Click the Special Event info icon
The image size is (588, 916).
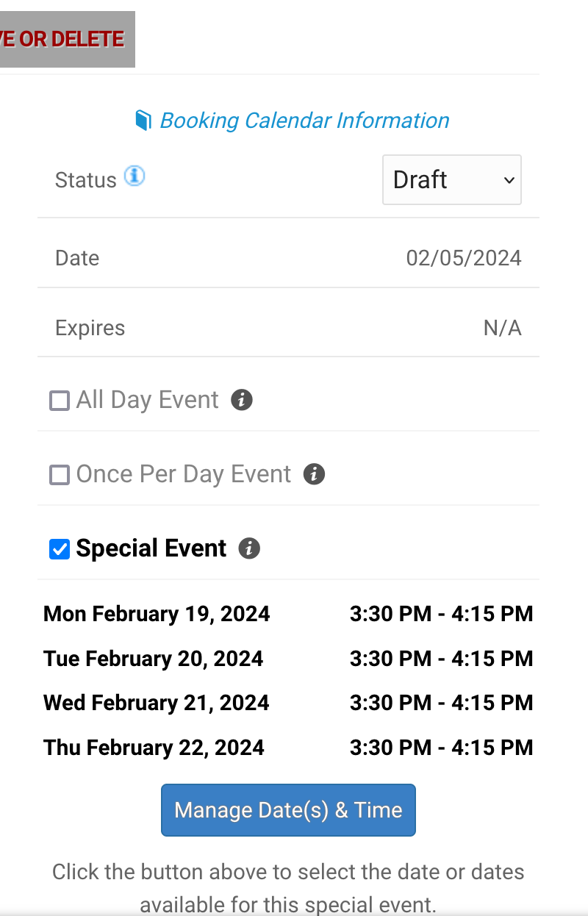(249, 548)
